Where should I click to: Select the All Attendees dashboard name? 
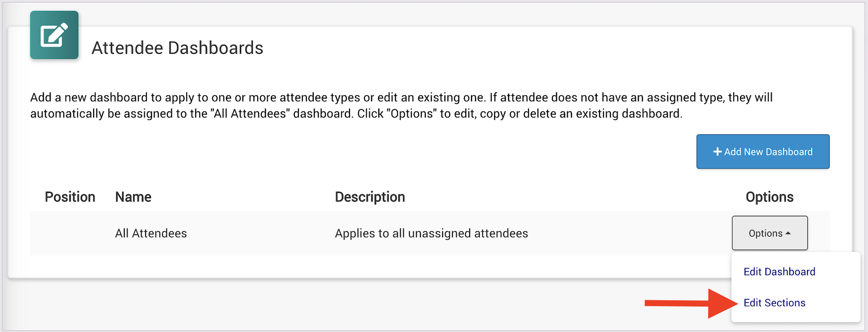tap(151, 233)
